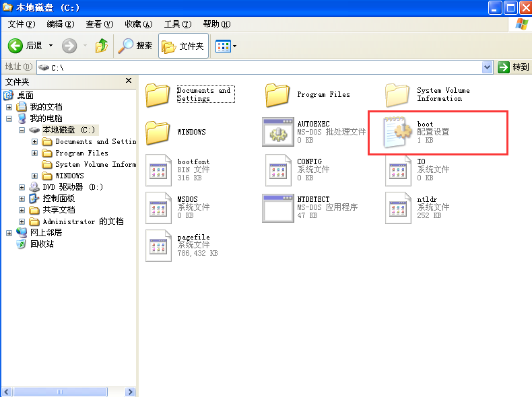Select the ntldr system file icon
Viewport: 532px width, 397px height.
[398, 208]
